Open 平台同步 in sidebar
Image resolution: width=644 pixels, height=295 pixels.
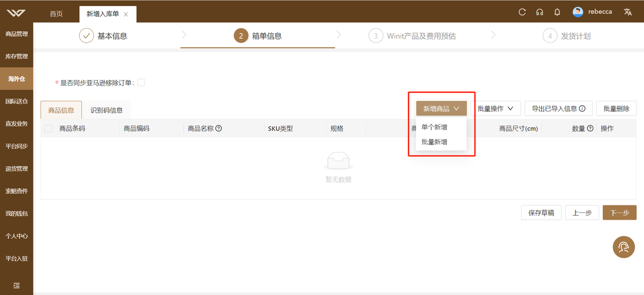coord(17,146)
